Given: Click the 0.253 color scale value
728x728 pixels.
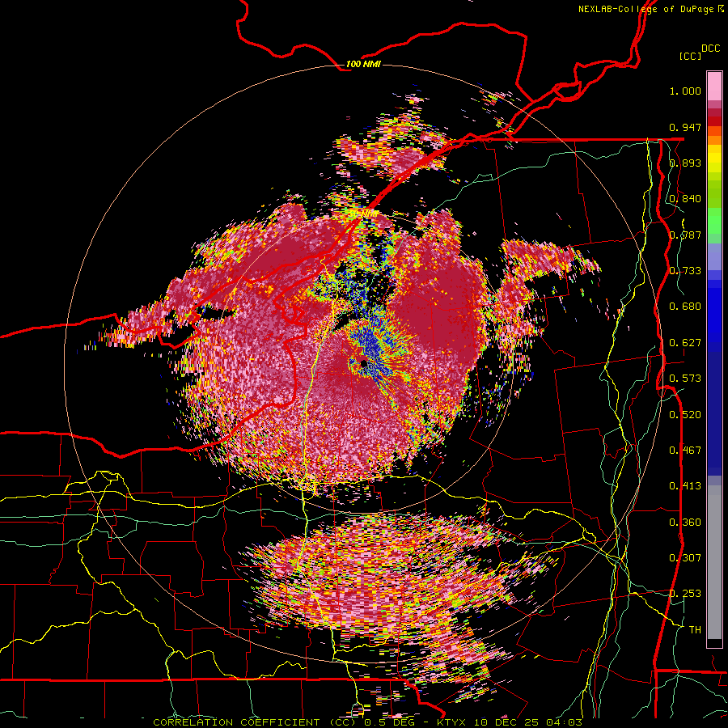Looking at the screenshot, I should [685, 594].
